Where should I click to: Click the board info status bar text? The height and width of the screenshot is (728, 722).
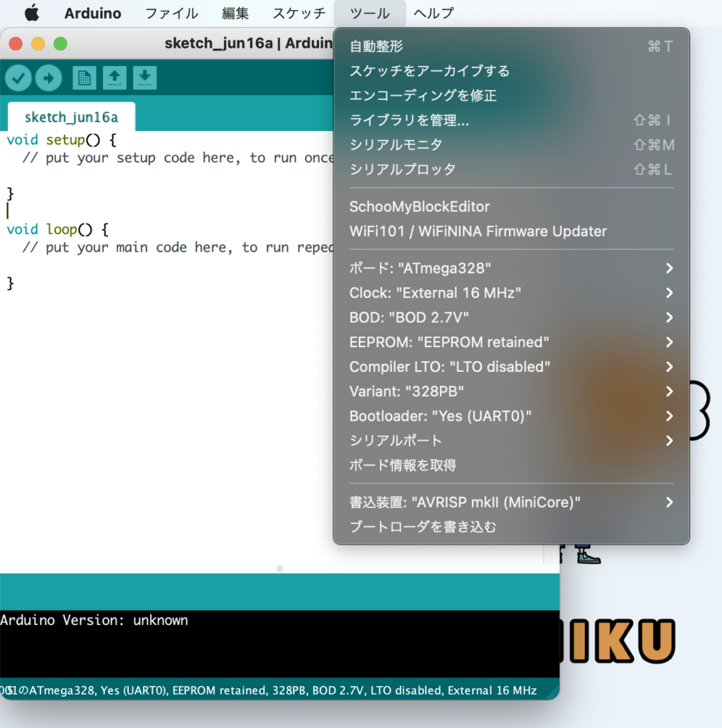[x=269, y=690]
